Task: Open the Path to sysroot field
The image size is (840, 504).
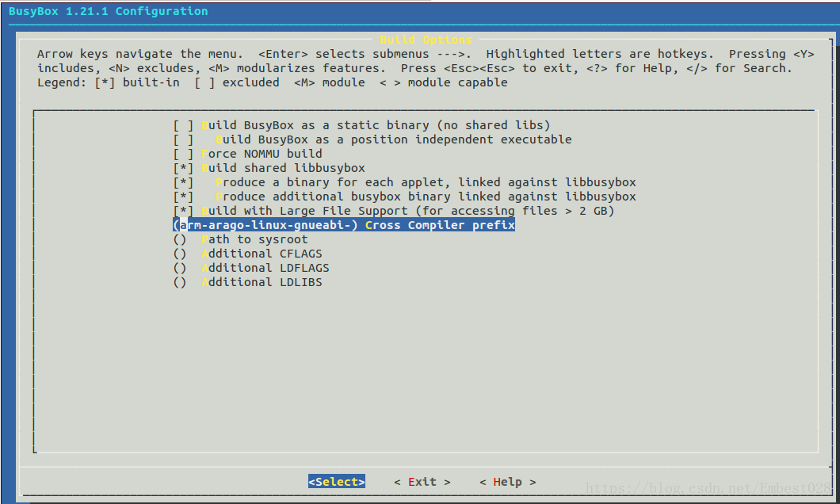Action: [241, 239]
